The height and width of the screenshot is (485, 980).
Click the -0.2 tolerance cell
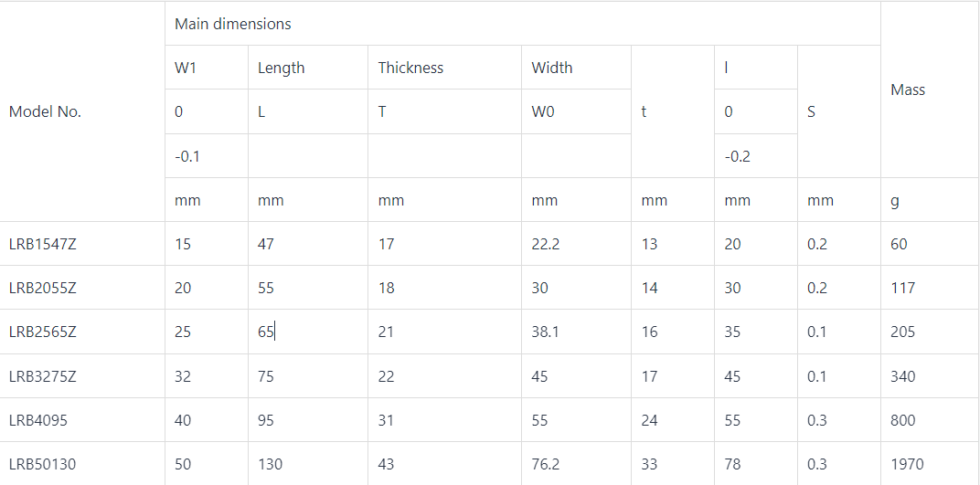coord(756,155)
